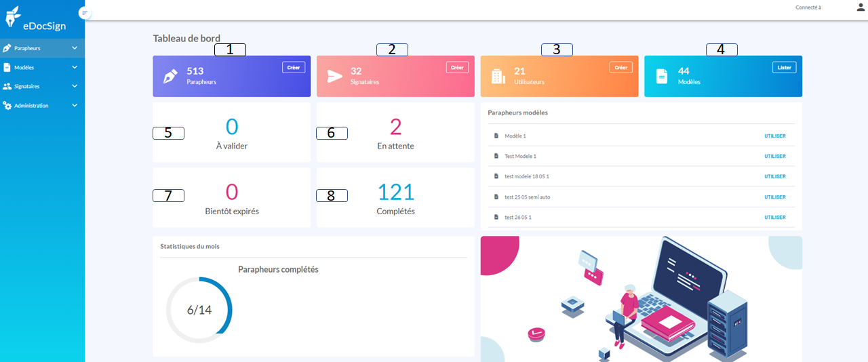Click the Parapheurs complétés chart label
Screen dimensions: 868x362
(x=278, y=269)
